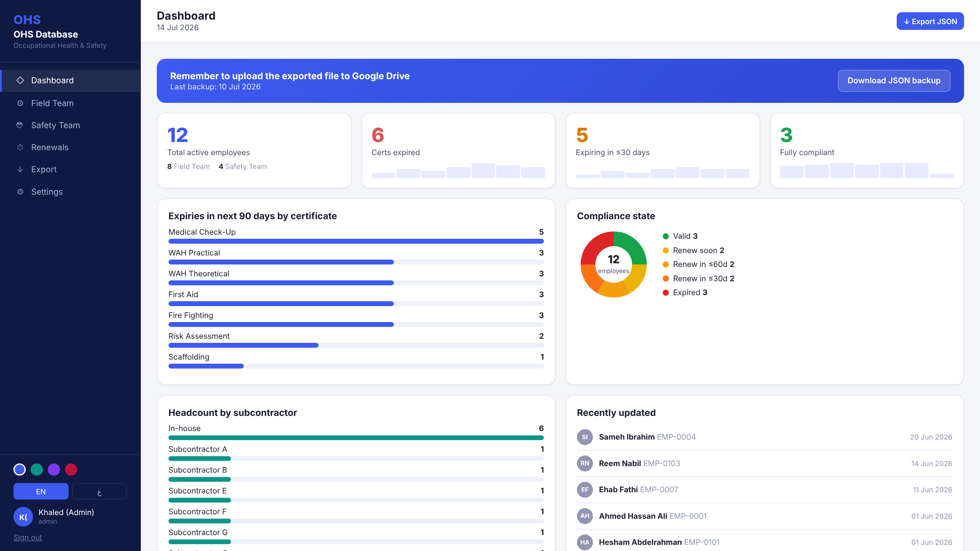Click the Safety Team helmet icon
Image resolution: width=980 pixels, height=551 pixels.
coord(20,125)
